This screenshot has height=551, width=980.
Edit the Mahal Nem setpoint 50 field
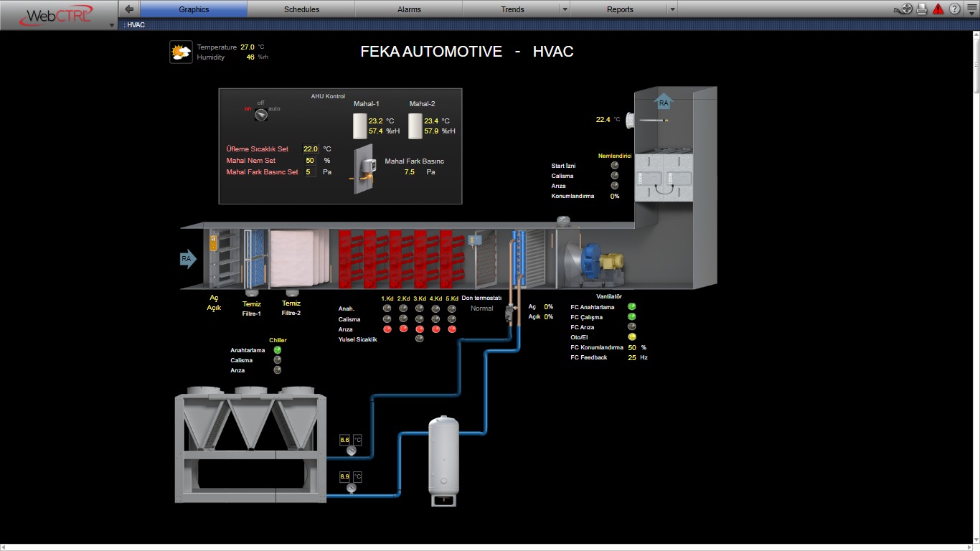tap(310, 161)
